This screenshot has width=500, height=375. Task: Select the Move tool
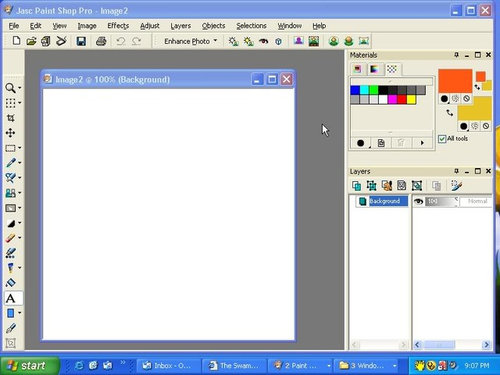pos(11,133)
